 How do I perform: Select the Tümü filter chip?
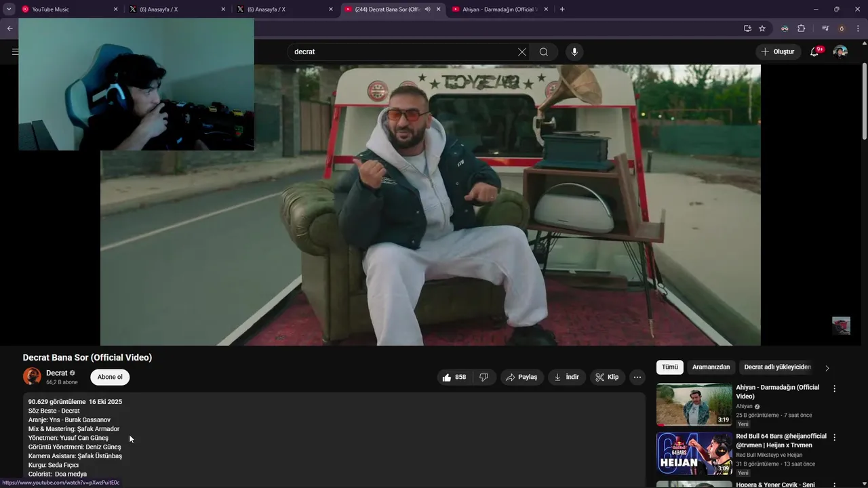point(670,367)
